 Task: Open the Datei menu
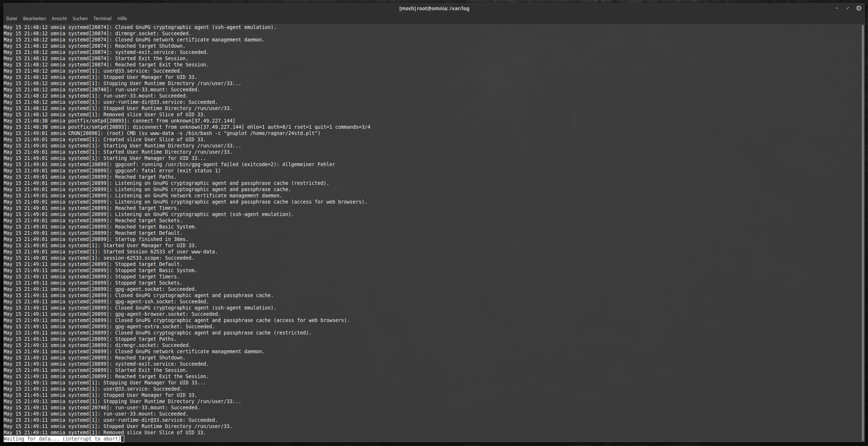point(12,18)
